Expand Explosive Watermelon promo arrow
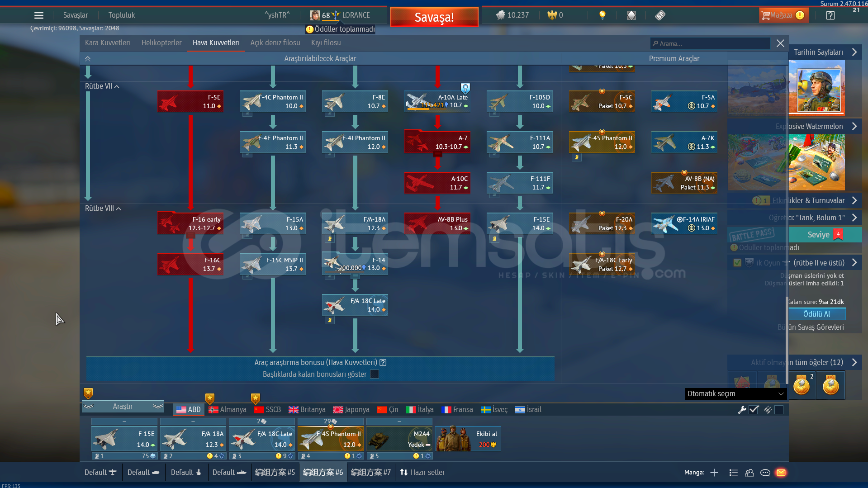This screenshot has width=868, height=488. point(854,126)
